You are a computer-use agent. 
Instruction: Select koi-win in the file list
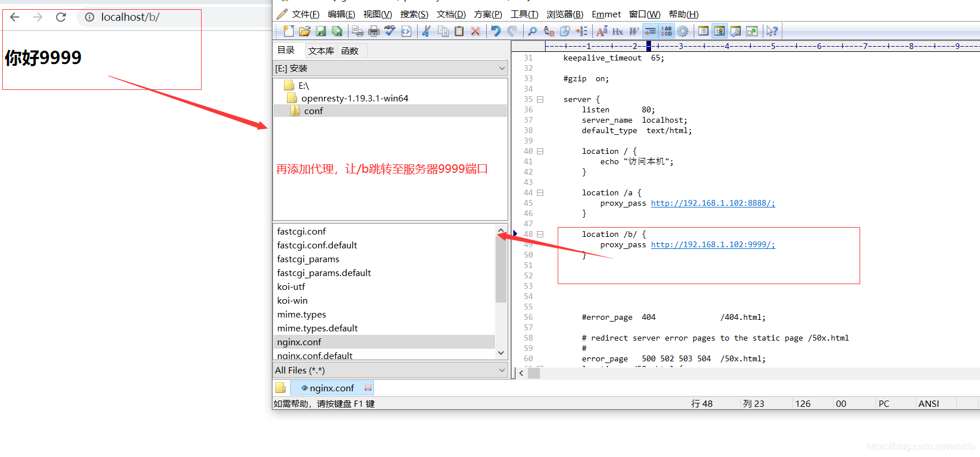[292, 300]
